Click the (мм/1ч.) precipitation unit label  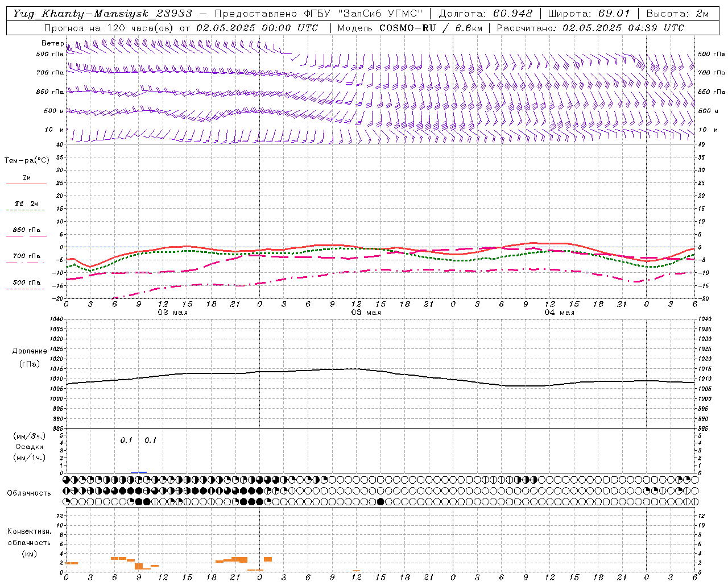tap(30, 458)
